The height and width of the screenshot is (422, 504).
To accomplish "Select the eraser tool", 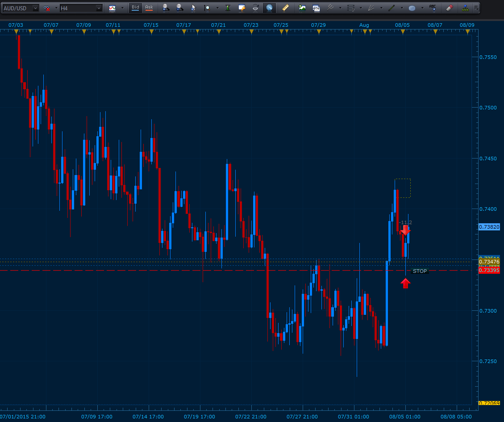I will pyautogui.click(x=450, y=8).
